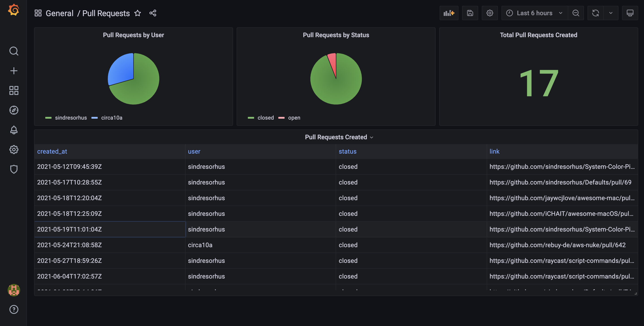
Task: Save the dashboard with disk icon
Action: coord(470,13)
